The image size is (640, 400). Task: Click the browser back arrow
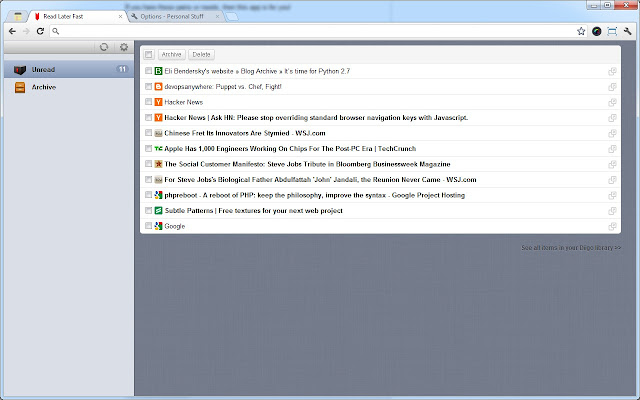click(12, 31)
